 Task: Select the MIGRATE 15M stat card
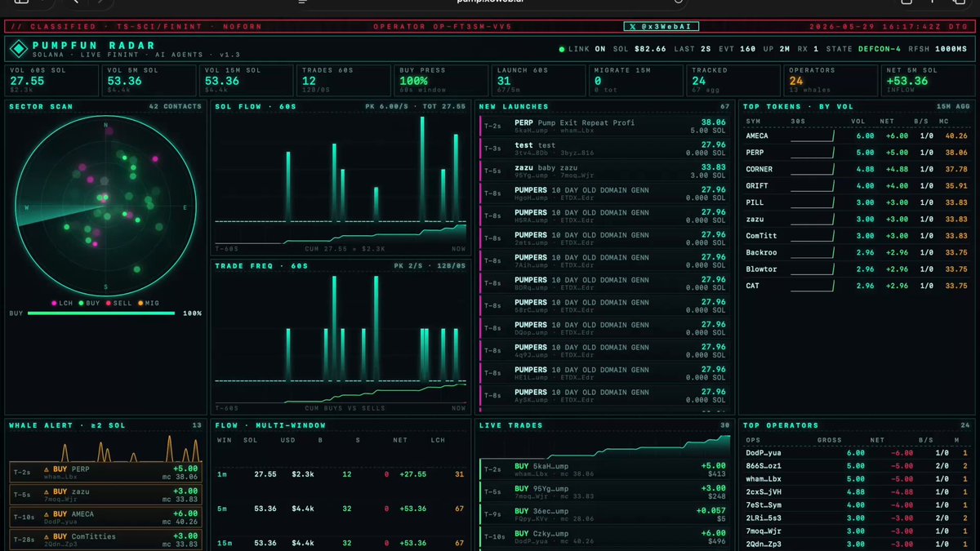(x=636, y=80)
